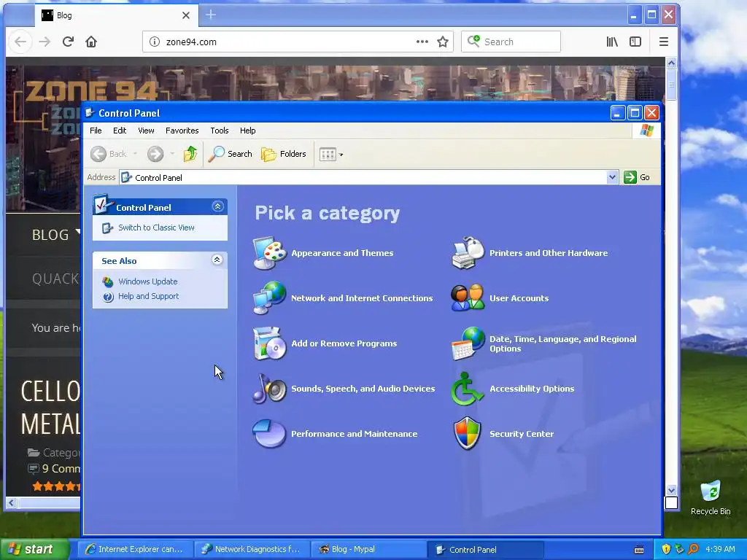Image resolution: width=747 pixels, height=560 pixels.
Task: Collapse the See Also sidebar section
Action: pyautogui.click(x=217, y=260)
